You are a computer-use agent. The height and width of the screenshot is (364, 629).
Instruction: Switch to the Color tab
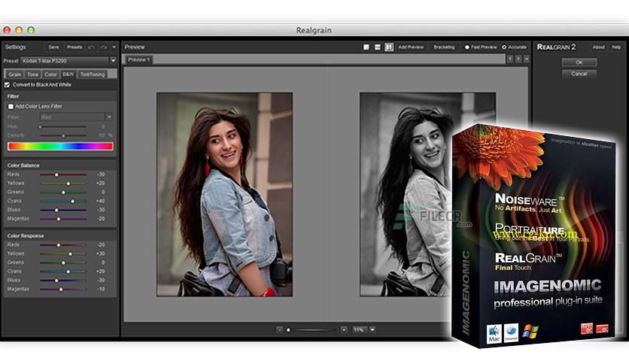tap(50, 74)
